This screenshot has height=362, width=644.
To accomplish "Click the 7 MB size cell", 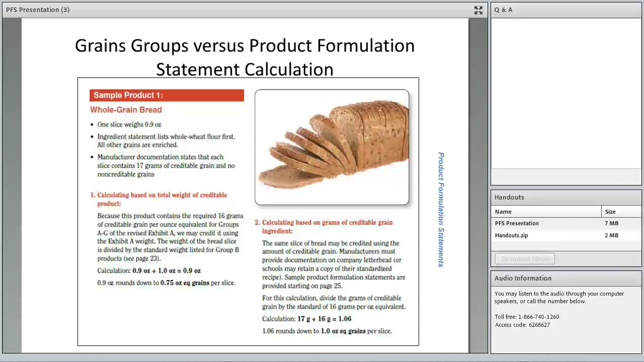I will pos(611,223).
